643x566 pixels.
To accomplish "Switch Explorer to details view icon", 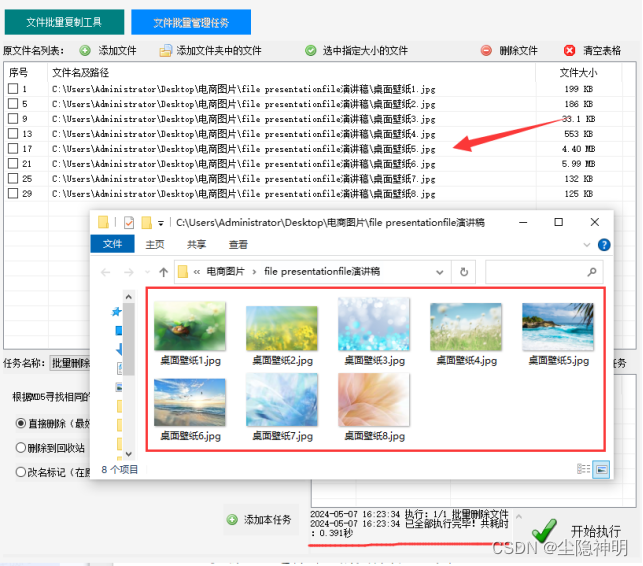I will click(583, 469).
